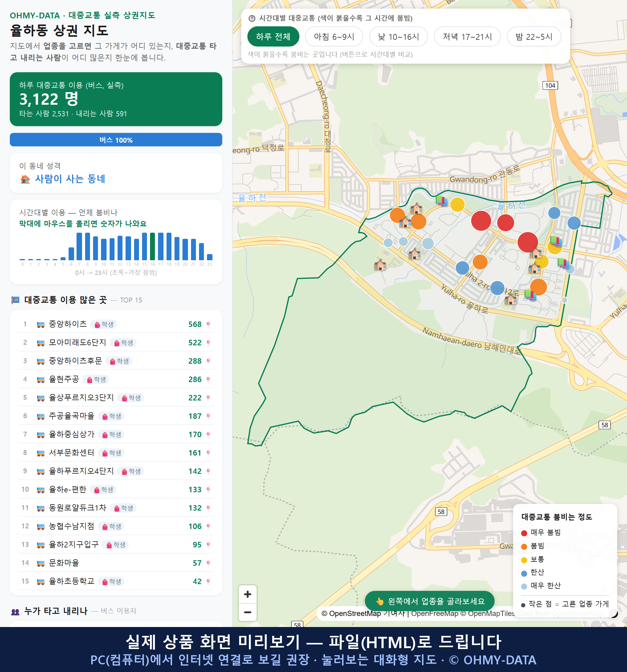Click the 학생 badge in the 율하초등학교 row

coord(111,581)
